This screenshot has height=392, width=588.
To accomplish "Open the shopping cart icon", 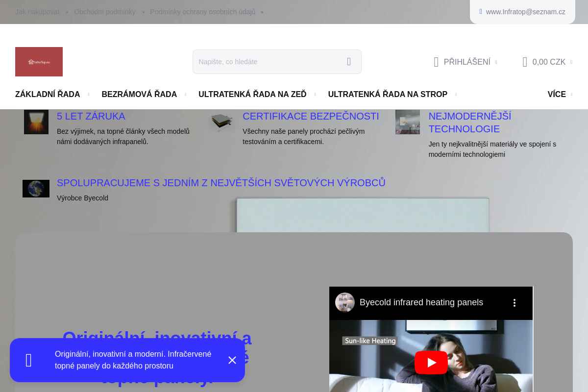I will pyautogui.click(x=525, y=62).
